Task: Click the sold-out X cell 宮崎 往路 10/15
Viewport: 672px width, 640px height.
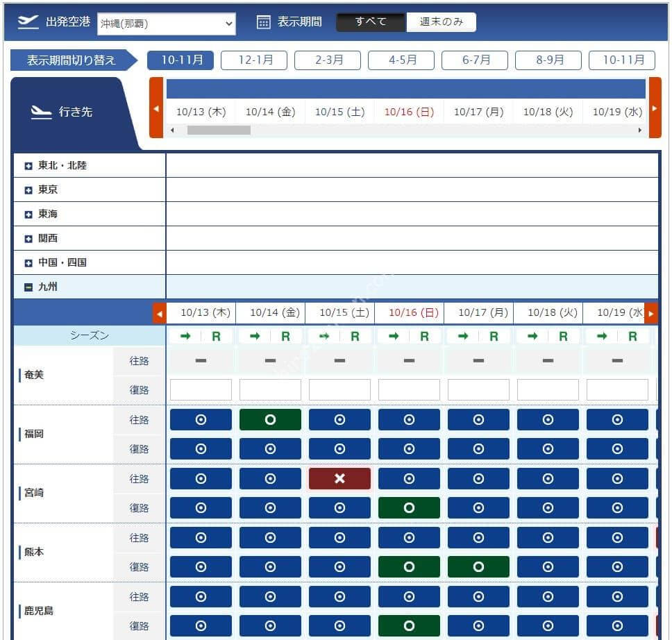Action: coord(340,478)
